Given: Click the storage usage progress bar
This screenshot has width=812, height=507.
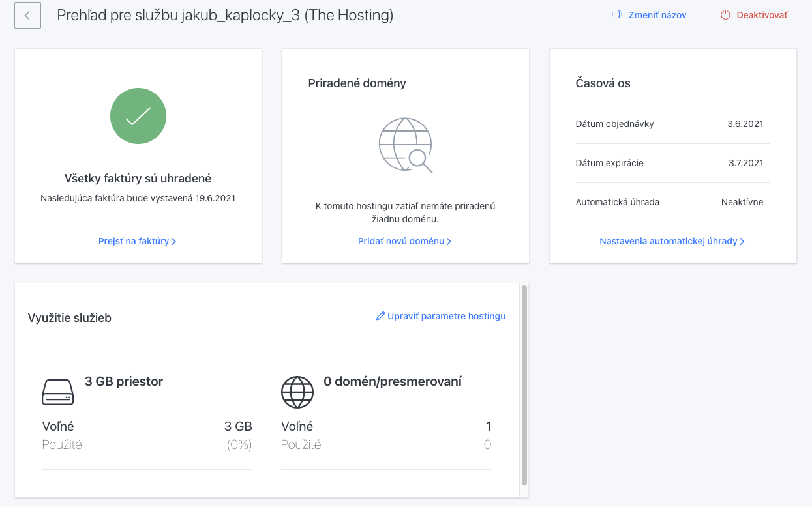Looking at the screenshot, I should (147, 469).
